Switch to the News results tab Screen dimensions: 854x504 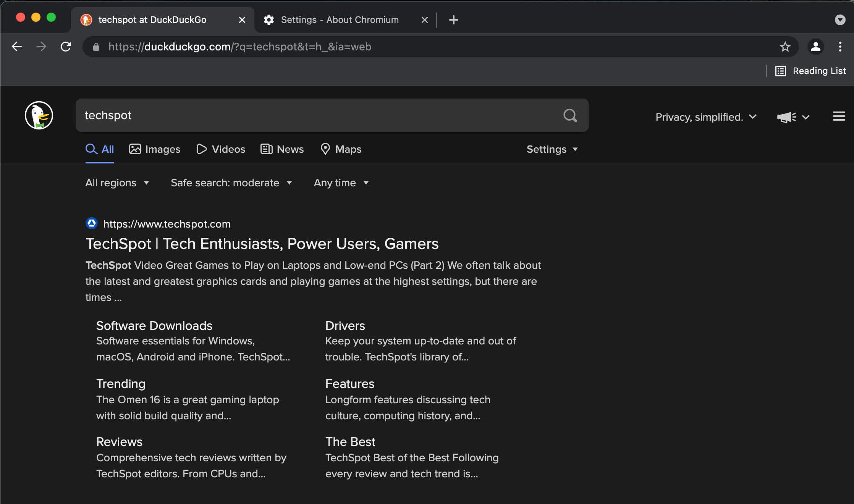click(x=282, y=149)
